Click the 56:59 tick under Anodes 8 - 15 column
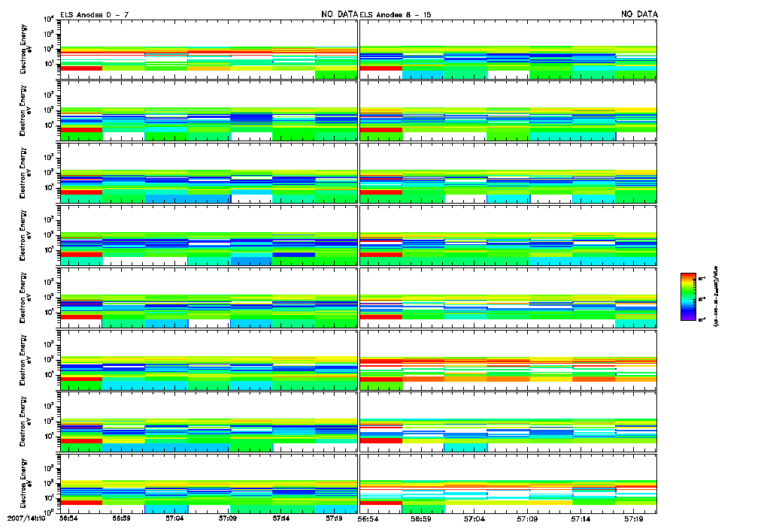 pos(421,518)
